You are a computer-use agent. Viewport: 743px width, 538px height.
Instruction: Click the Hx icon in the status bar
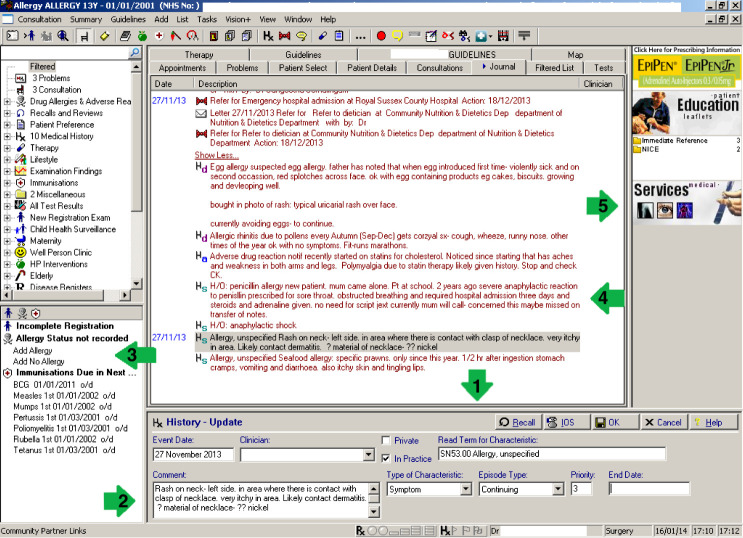point(445,531)
